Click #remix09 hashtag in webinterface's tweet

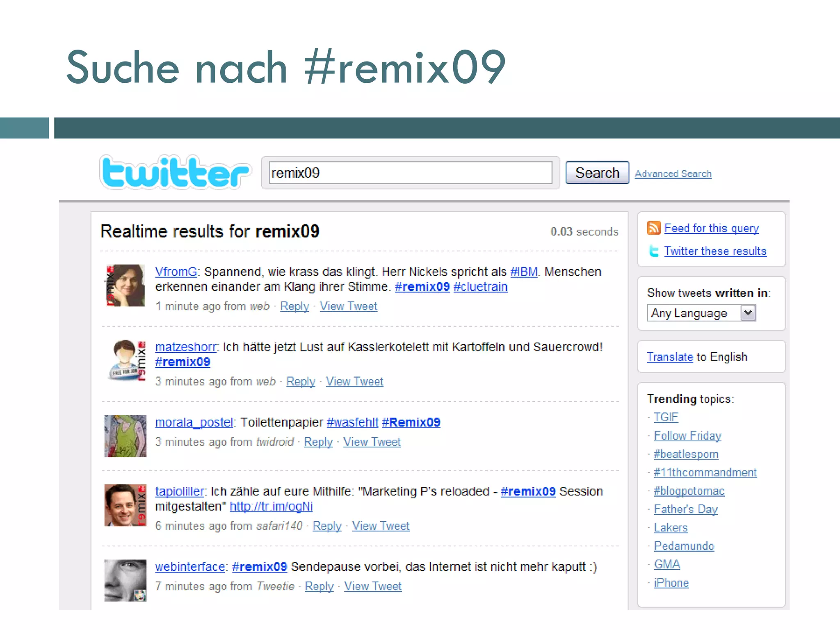[x=260, y=567]
